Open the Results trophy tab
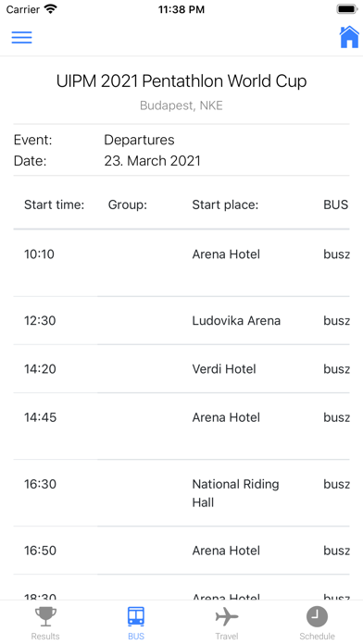363x644 pixels. click(45, 623)
